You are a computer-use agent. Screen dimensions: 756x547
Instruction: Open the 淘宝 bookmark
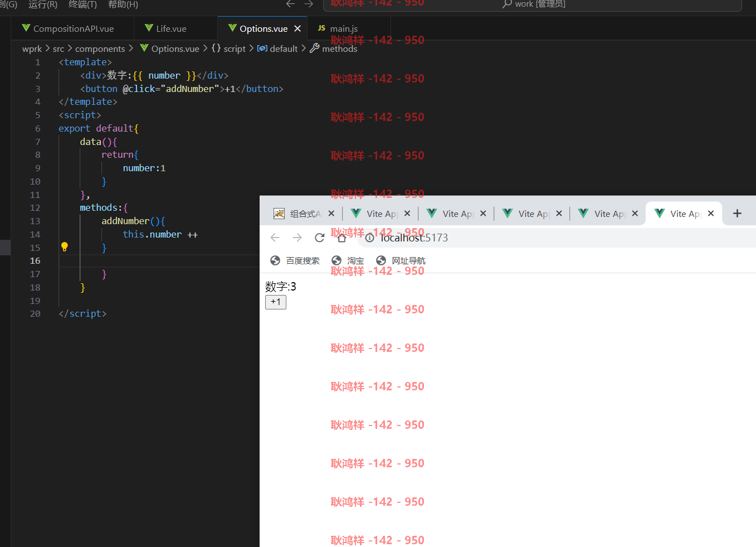tap(348, 260)
